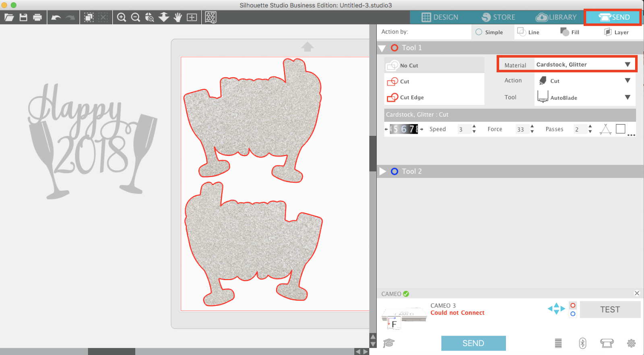
Task: Open the STORE tab
Action: click(498, 17)
